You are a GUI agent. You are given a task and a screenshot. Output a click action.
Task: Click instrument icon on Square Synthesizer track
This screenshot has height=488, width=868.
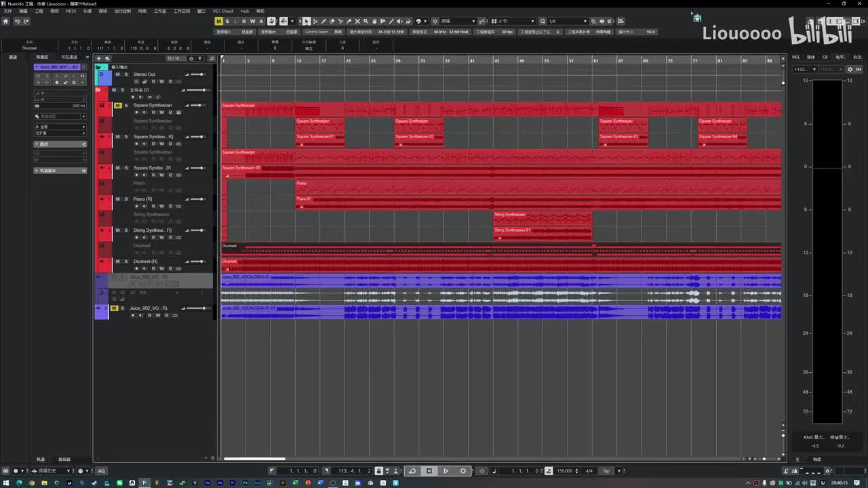pos(102,105)
